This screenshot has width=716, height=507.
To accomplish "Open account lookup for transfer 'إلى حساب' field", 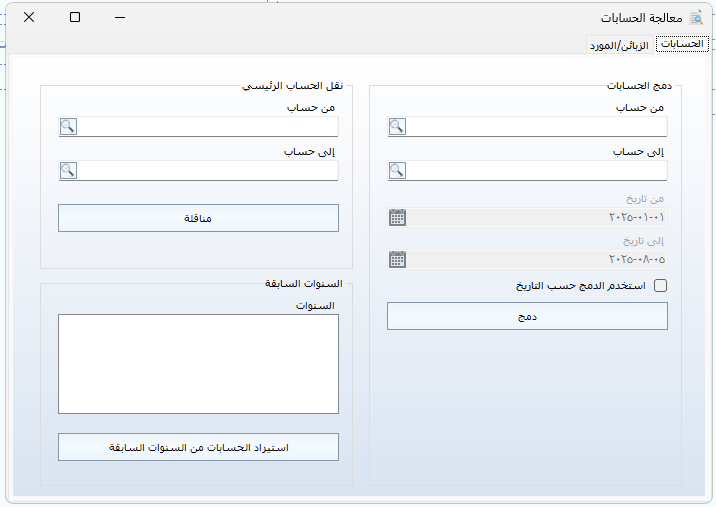I will [68, 171].
